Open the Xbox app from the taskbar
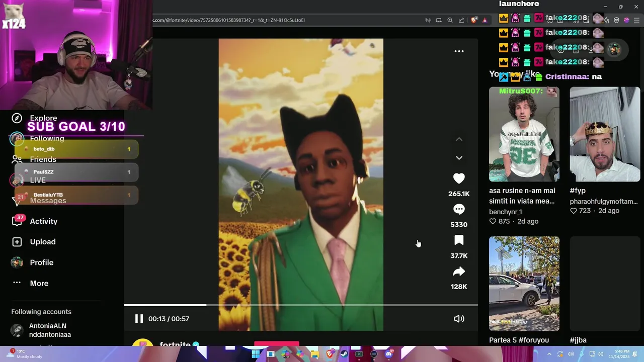 coord(359,354)
